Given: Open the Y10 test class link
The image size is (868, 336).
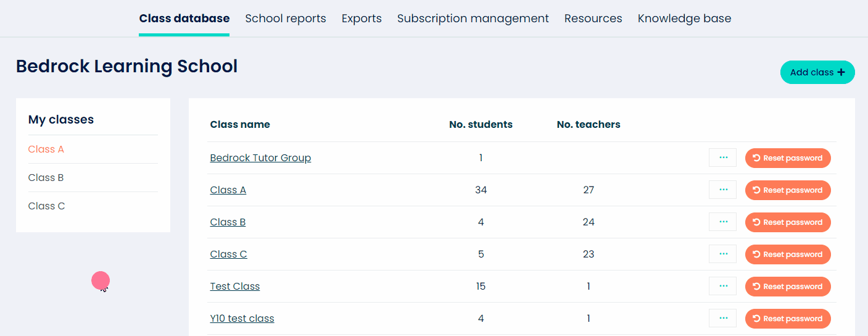Looking at the screenshot, I should coord(242,319).
